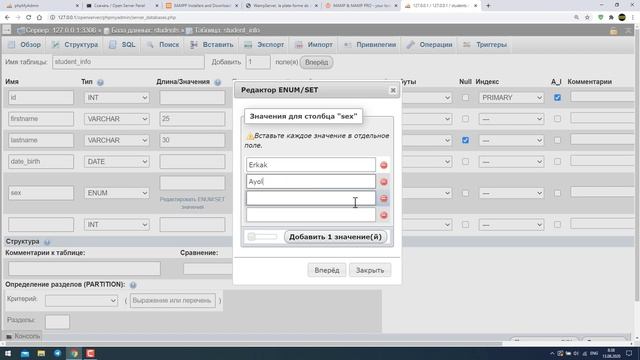The image size is (640, 360).
Task: Remove the Erkak value with red minus icon
Action: pos(384,165)
